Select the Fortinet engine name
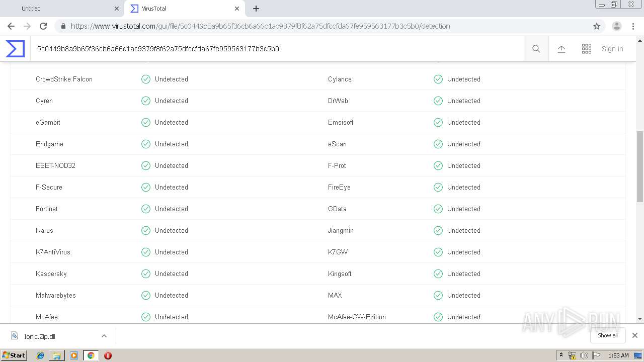 tap(47, 209)
